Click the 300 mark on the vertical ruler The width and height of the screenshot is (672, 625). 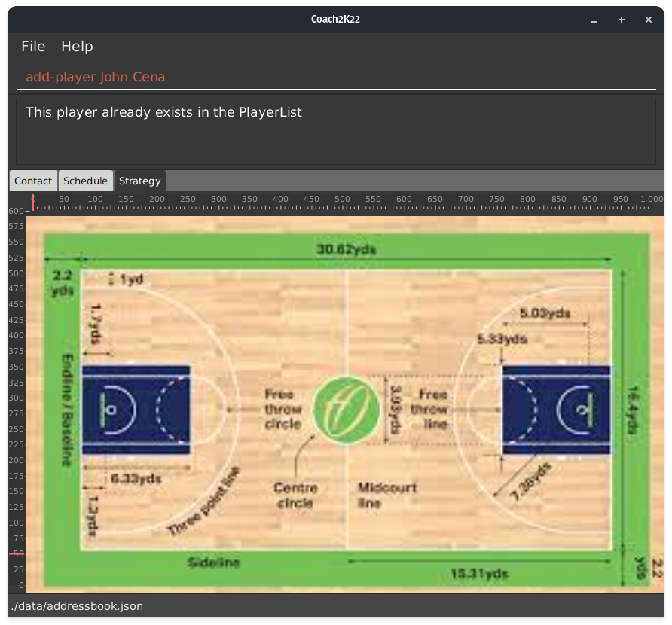pos(17,398)
